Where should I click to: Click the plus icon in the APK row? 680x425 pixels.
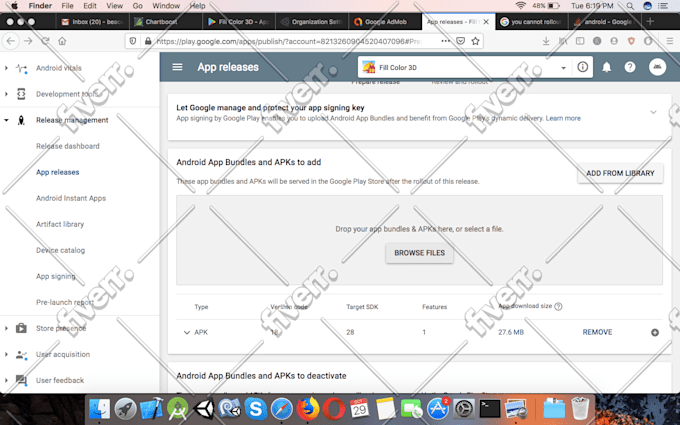point(655,332)
